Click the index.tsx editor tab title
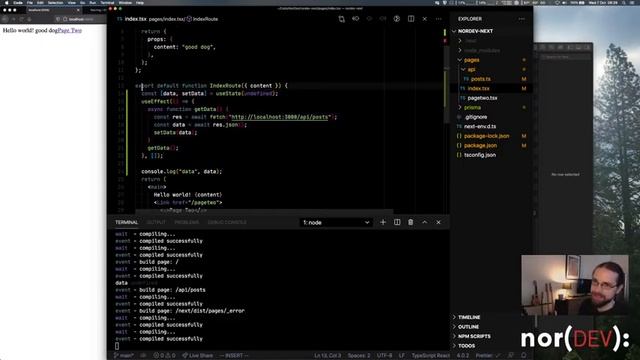Image resolution: width=640 pixels, height=360 pixels. pos(135,19)
